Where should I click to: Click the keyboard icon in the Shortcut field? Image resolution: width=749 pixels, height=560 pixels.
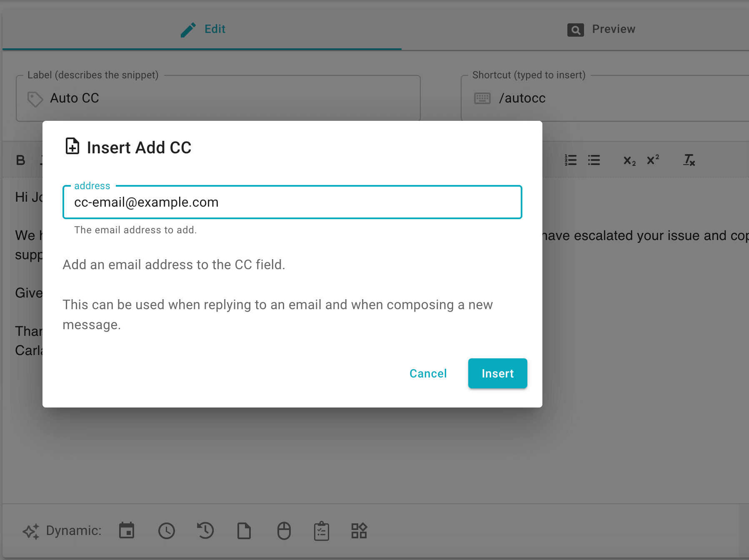[x=482, y=98]
